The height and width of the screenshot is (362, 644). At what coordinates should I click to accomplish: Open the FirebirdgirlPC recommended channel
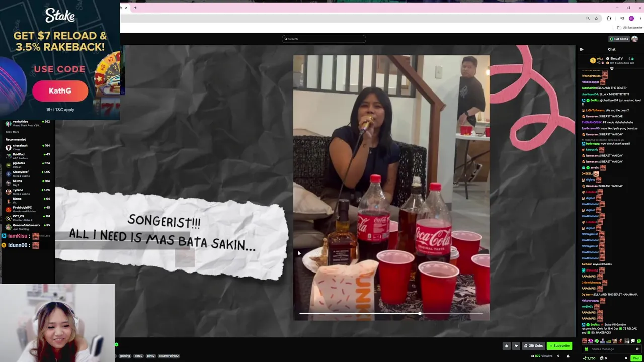tap(28, 209)
